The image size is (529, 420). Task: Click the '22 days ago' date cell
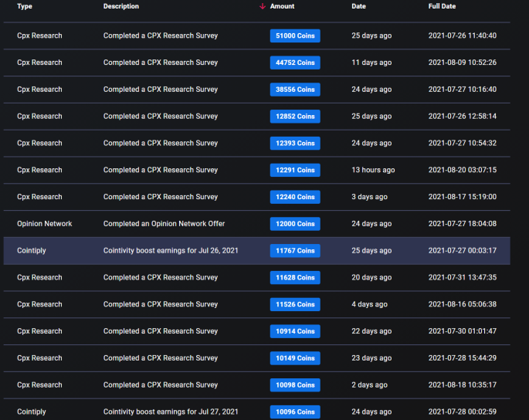pos(371,331)
